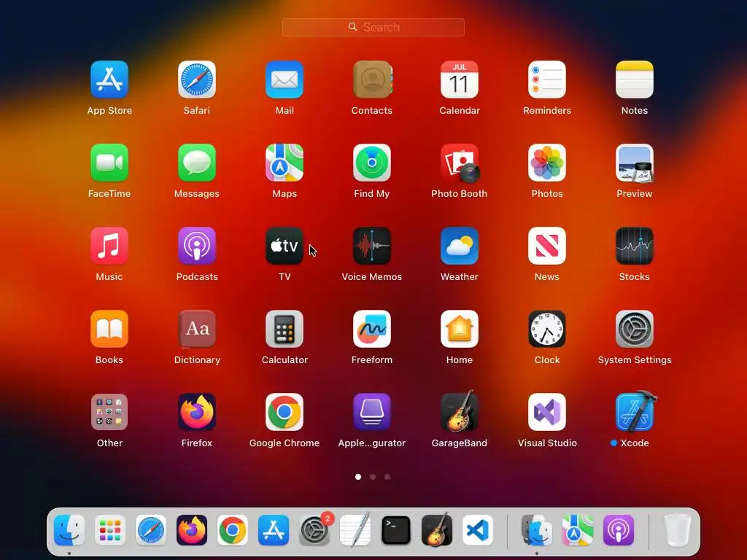Open the Notes app

635,79
